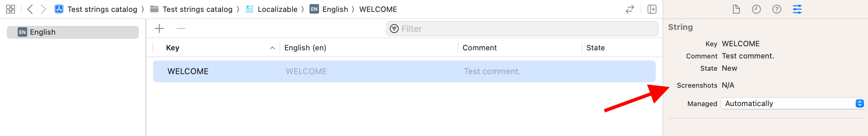Add editor split with plus pane icon
The height and width of the screenshot is (136, 868).
[x=652, y=9]
